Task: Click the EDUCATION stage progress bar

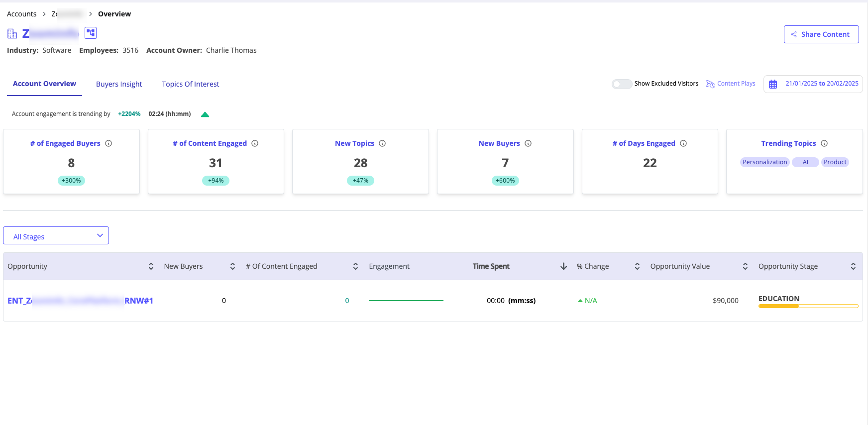Action: click(808, 306)
